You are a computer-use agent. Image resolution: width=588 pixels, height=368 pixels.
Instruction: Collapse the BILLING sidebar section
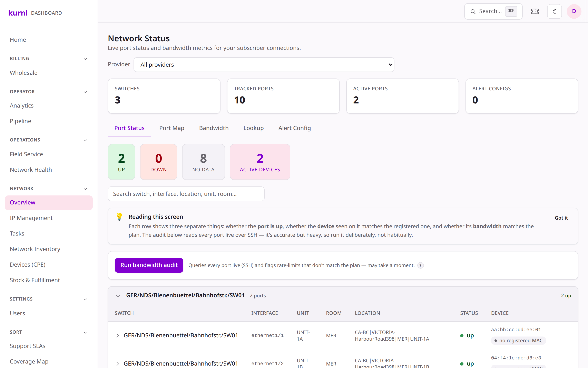(85, 59)
